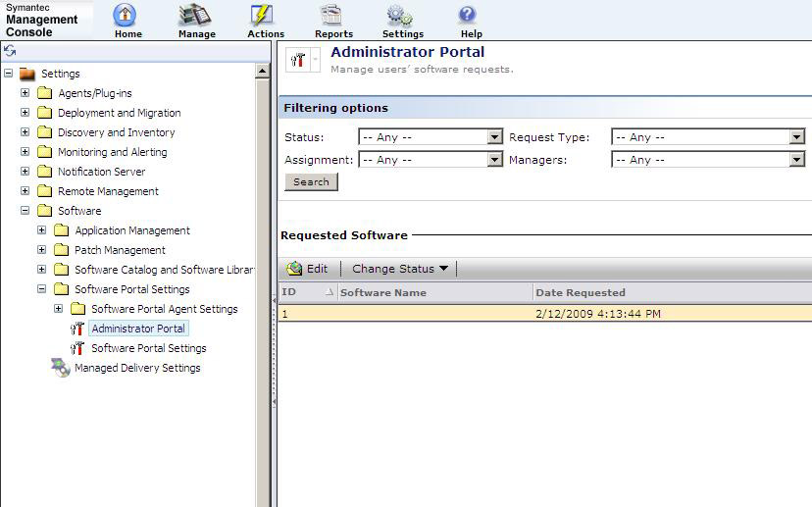Screen dimensions: 812x507
Task: Click the Search button
Action: point(311,181)
